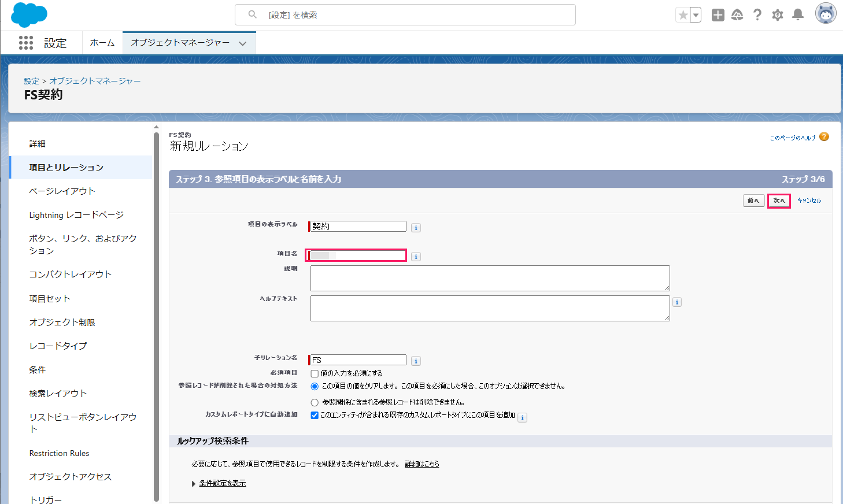Viewport: 843px width, 504px height.
Task: Open the global actions plus icon
Action: tap(718, 15)
